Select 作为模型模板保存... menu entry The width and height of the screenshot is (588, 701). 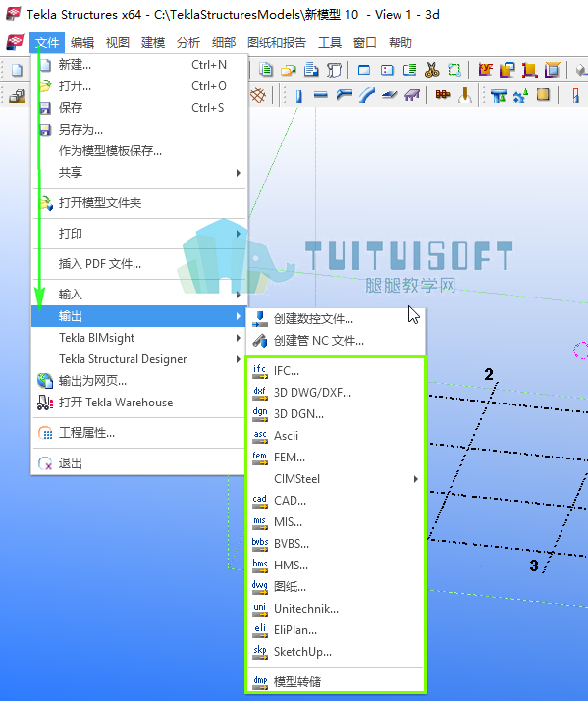[139, 150]
